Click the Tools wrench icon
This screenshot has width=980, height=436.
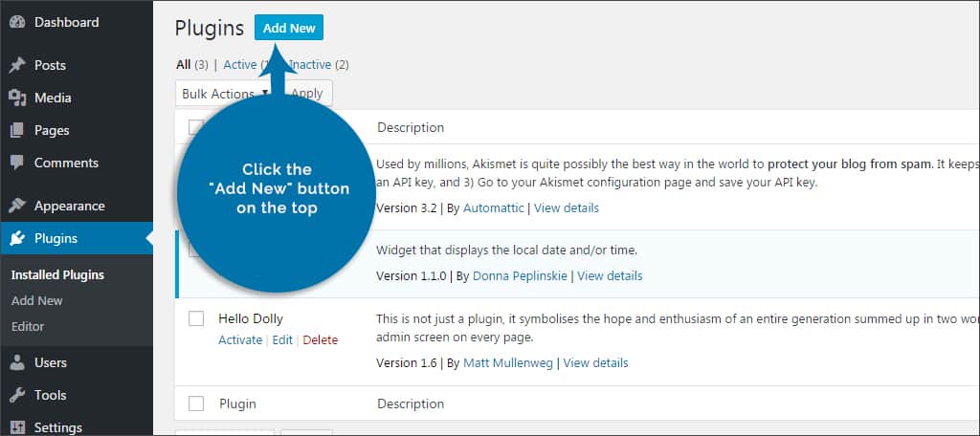pyautogui.click(x=17, y=396)
